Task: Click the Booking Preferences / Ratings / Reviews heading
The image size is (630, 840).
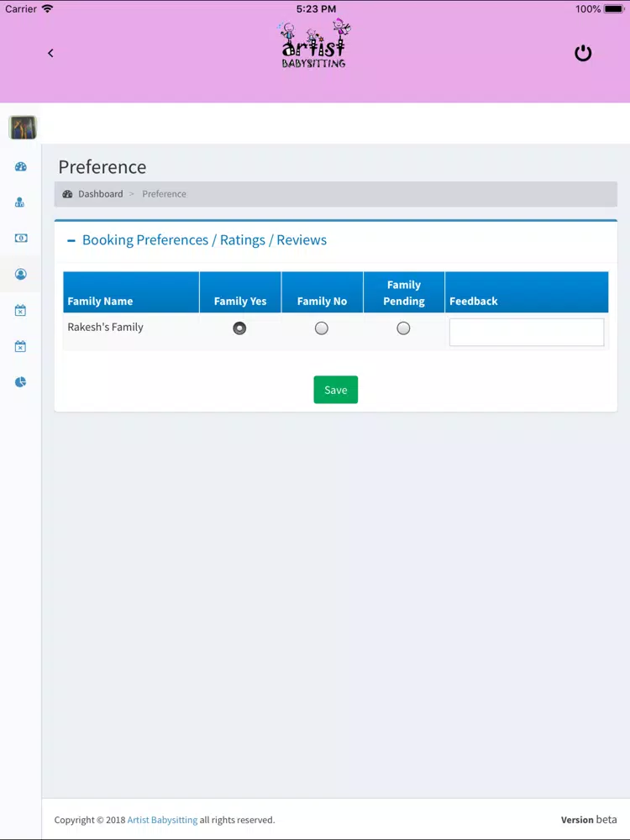Action: pyautogui.click(x=204, y=240)
